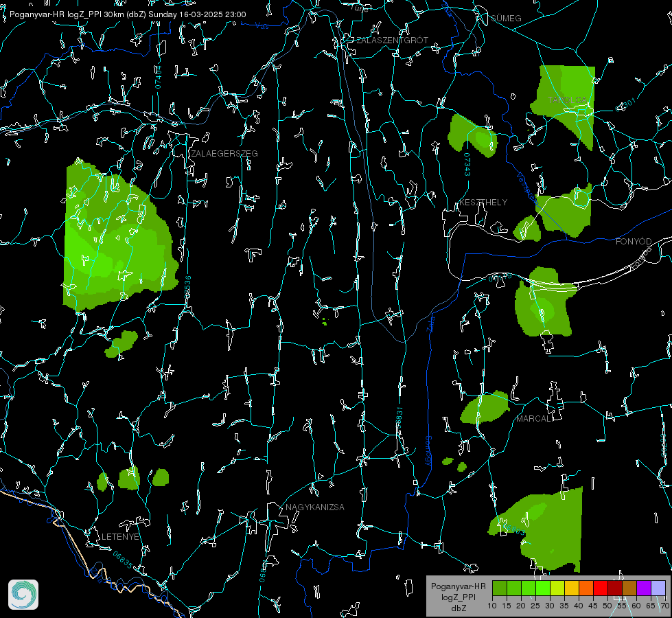Image resolution: width=672 pixels, height=618 pixels.
Task: Click the blue Vas boundary label near top
Action: (262, 26)
